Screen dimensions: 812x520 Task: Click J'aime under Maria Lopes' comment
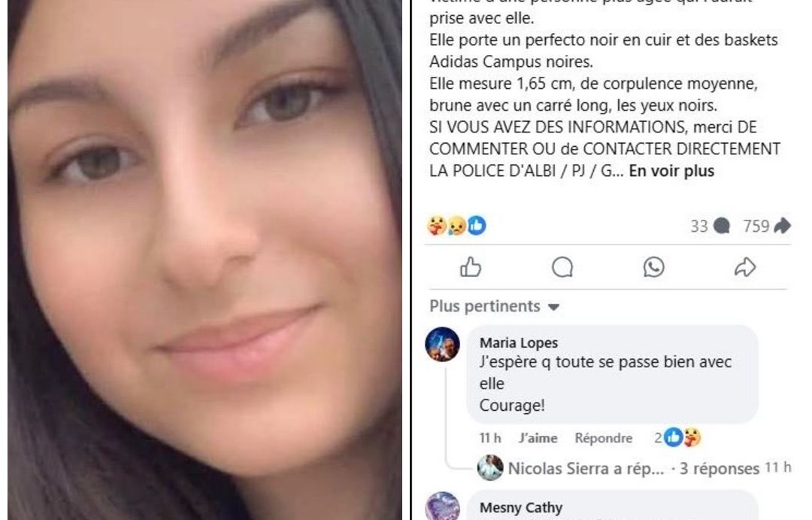[538, 438]
